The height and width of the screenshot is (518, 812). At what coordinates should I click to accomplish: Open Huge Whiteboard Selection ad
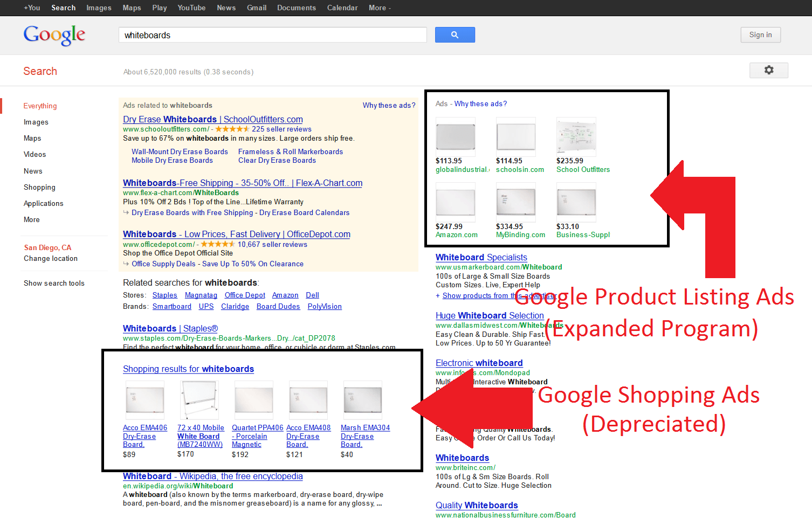point(490,315)
